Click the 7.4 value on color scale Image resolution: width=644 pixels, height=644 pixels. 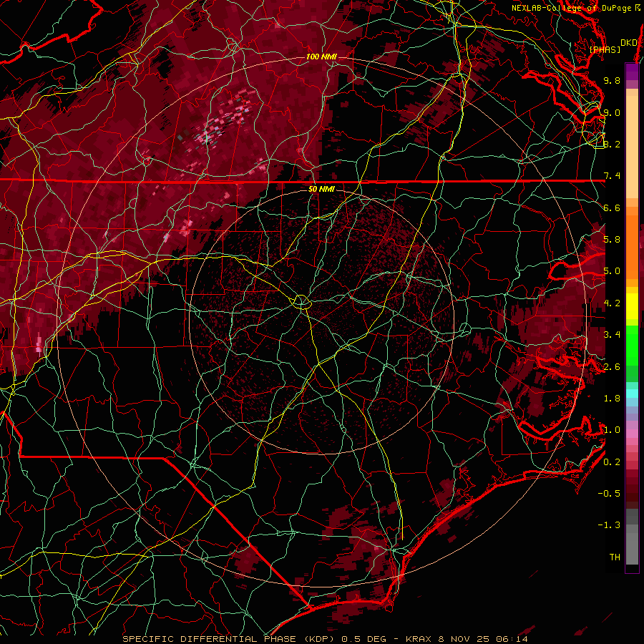coord(612,176)
